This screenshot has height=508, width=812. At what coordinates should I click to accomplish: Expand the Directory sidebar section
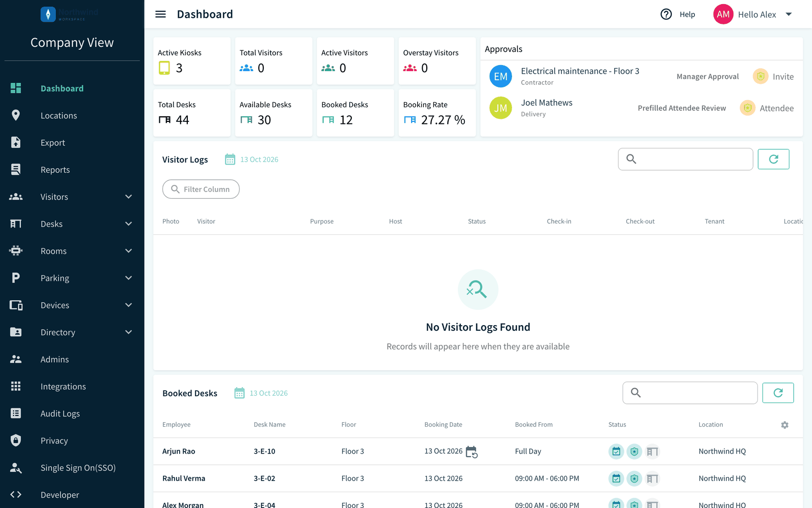tap(128, 332)
